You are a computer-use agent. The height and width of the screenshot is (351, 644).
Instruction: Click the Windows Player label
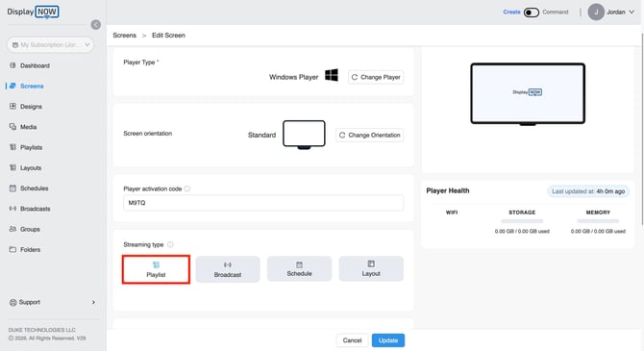coord(294,77)
